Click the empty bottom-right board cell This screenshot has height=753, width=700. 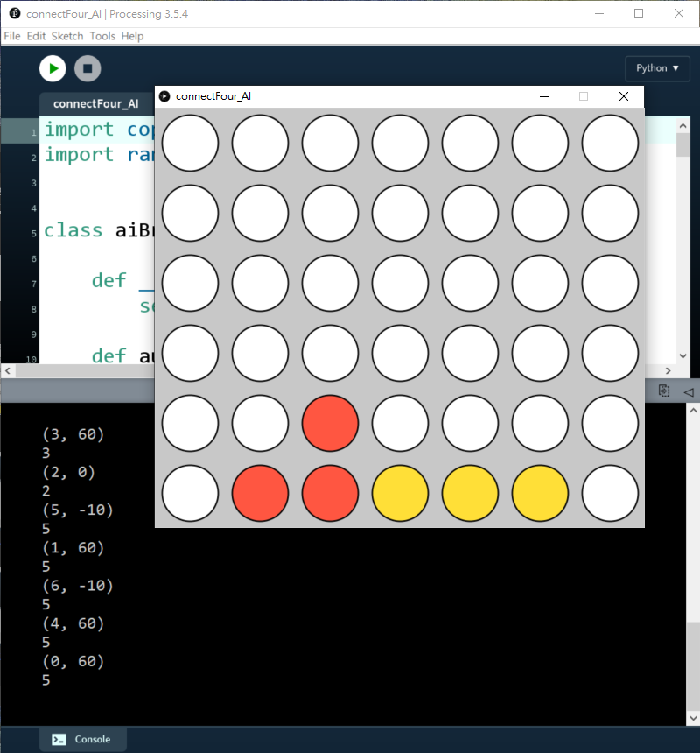(x=610, y=493)
